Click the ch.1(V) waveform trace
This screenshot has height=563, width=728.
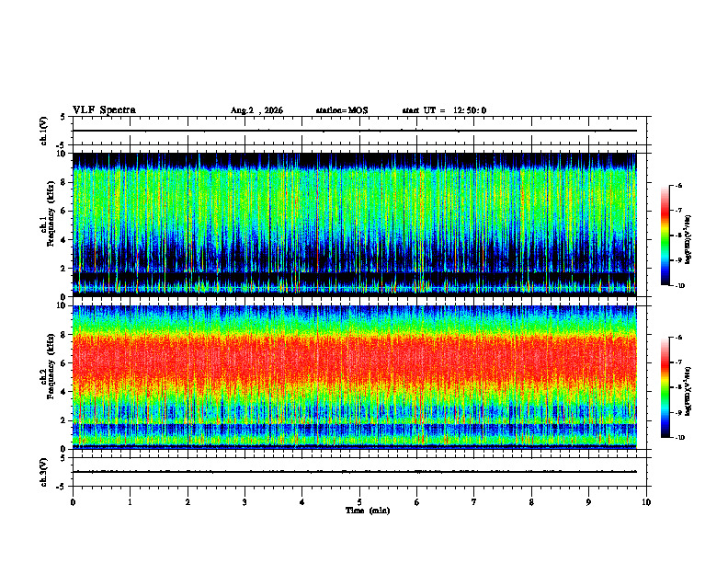[x=355, y=131]
